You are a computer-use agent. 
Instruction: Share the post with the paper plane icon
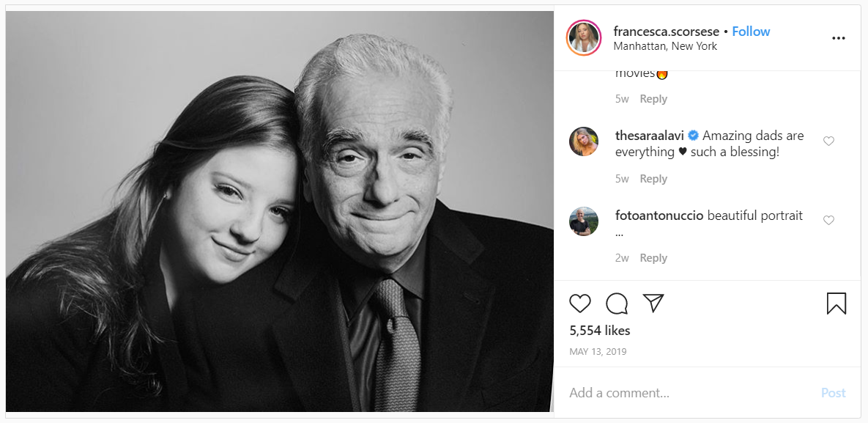(653, 304)
